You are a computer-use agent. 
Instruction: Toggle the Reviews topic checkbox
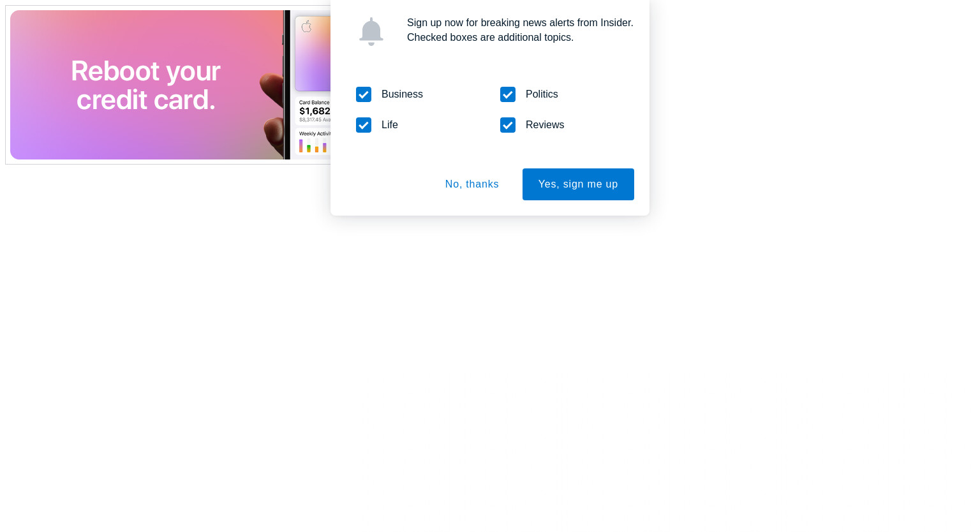(508, 125)
